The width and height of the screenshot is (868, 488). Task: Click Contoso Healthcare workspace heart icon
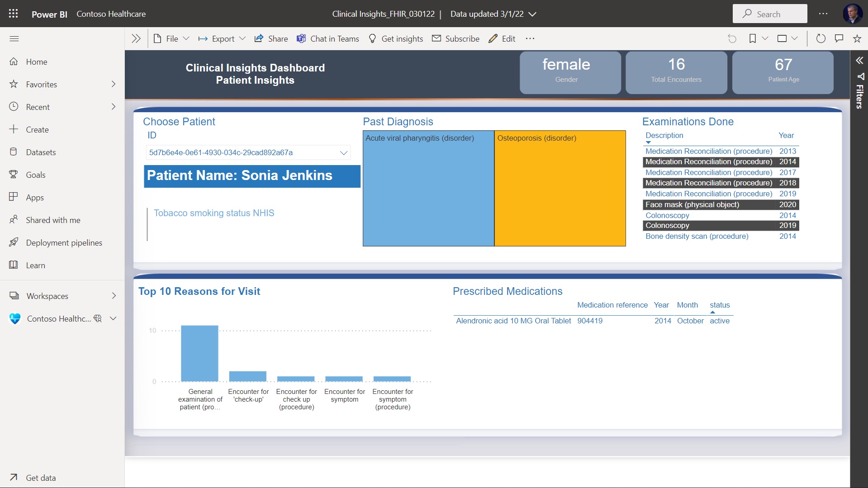click(x=15, y=318)
